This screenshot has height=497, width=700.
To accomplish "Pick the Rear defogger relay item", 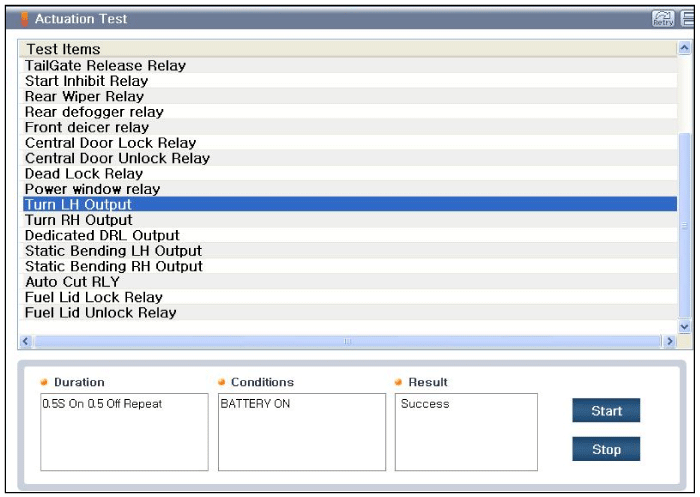I will 94,112.
